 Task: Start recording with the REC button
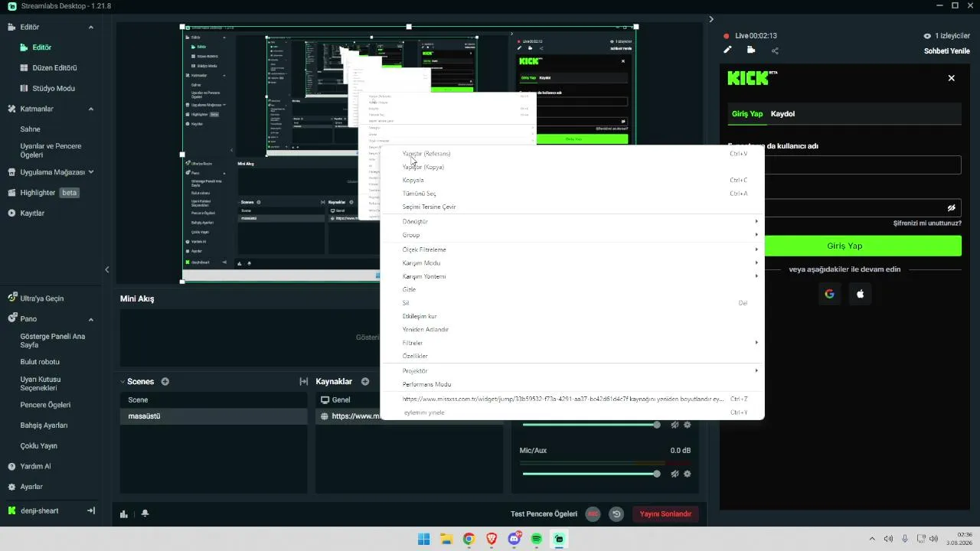point(593,514)
